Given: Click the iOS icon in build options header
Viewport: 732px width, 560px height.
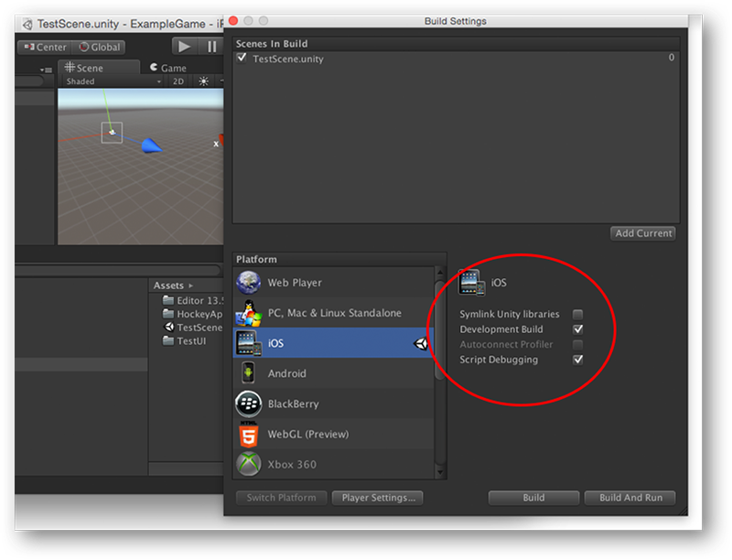Looking at the screenshot, I should click(x=471, y=283).
